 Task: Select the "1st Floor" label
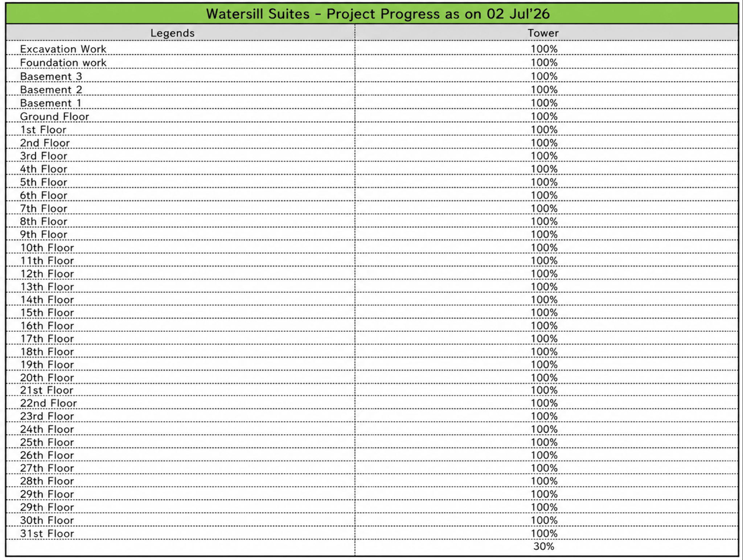tap(43, 130)
